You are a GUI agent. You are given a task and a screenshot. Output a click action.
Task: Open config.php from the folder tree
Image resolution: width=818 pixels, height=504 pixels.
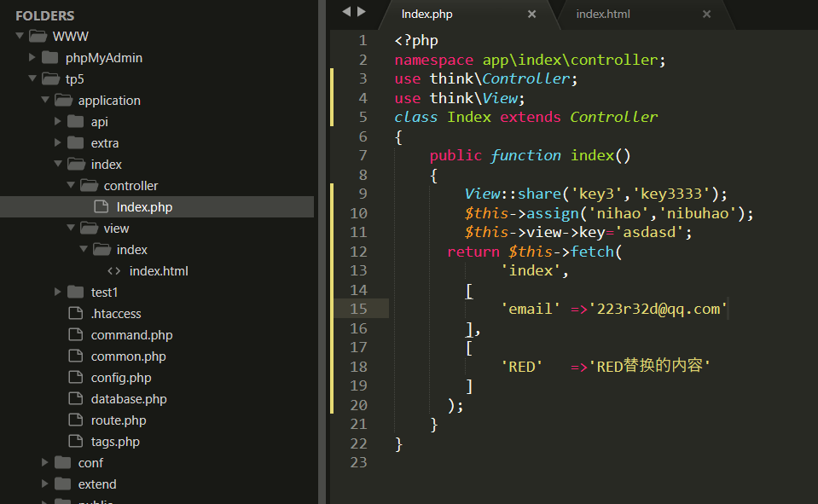click(121, 378)
